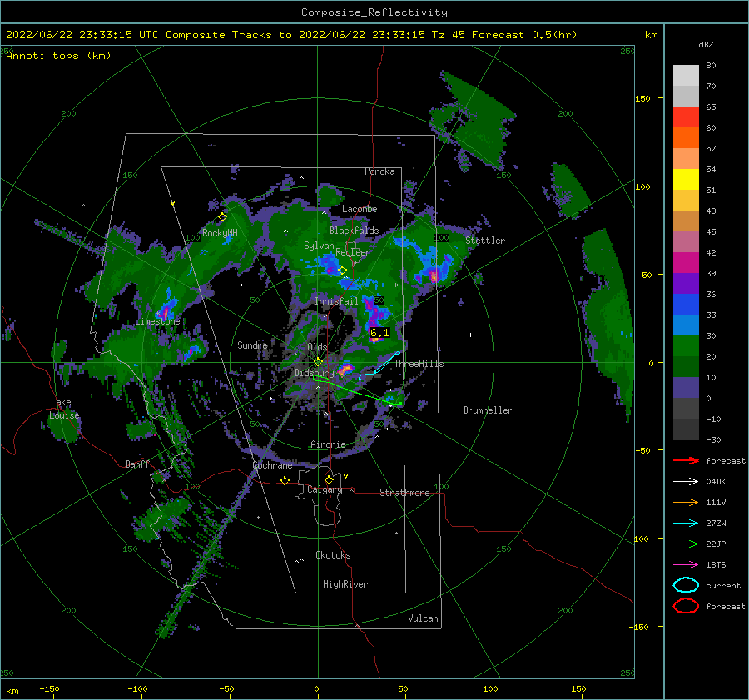Viewport: 749px width, 700px height.
Task: Click the RockyMH label
Action: coord(220,233)
